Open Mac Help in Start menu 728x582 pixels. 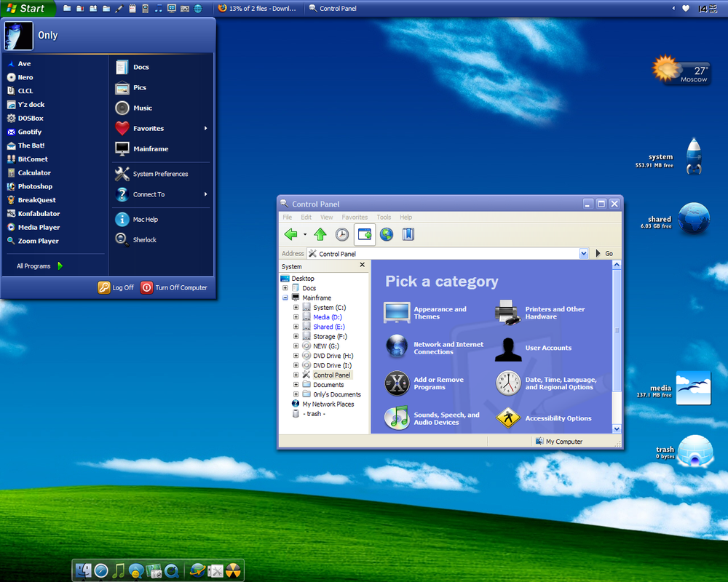coord(137,219)
